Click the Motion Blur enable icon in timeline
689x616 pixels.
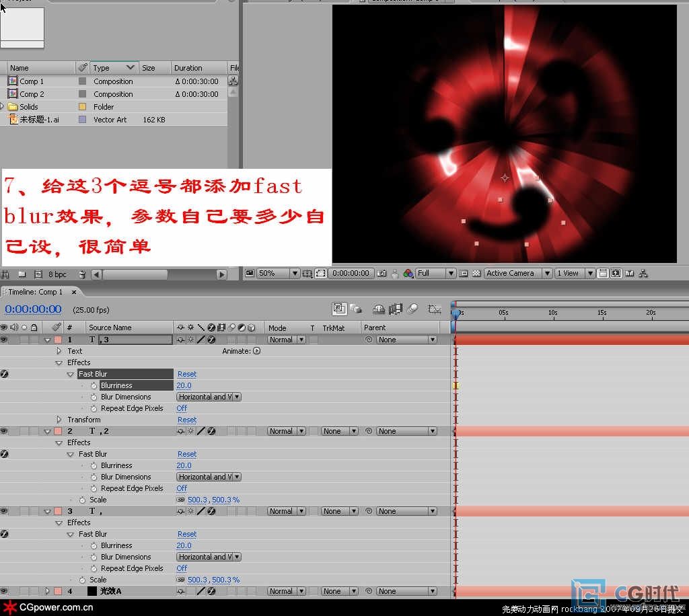412,309
